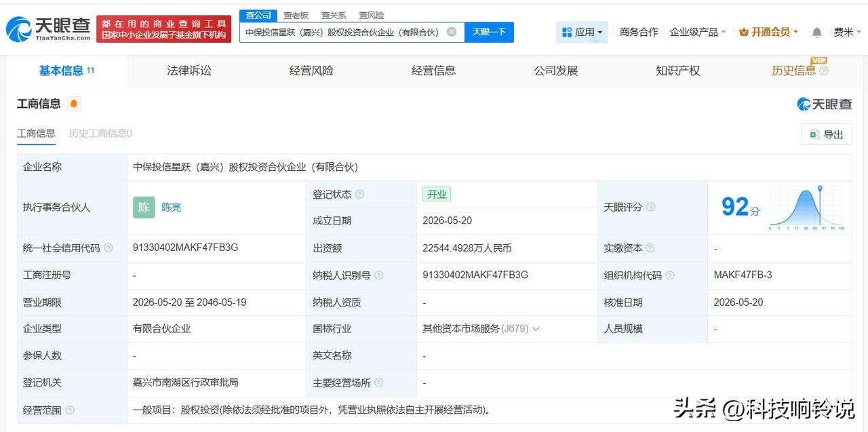Click the 核准日期 value 2026-05-20
The width and height of the screenshot is (868, 432).
(738, 302)
